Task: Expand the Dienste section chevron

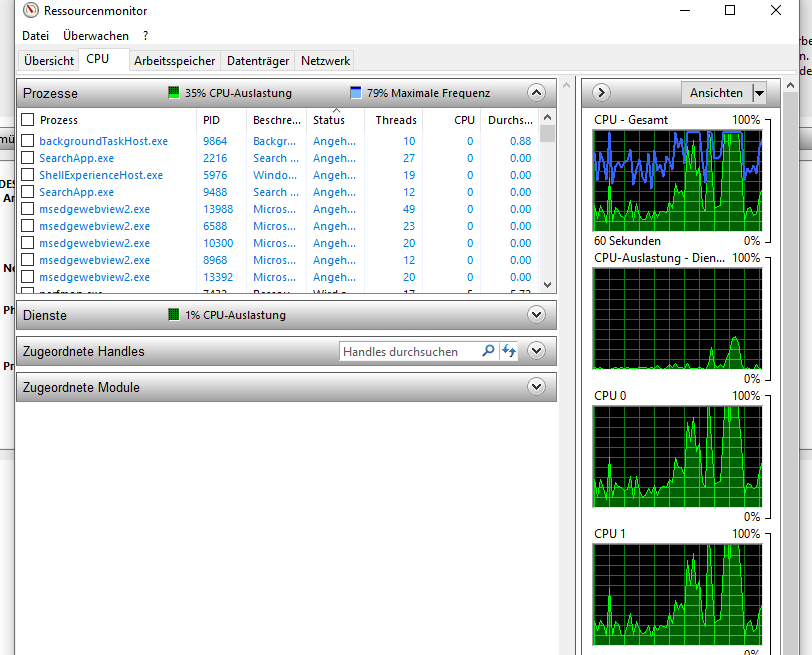Action: click(x=536, y=315)
